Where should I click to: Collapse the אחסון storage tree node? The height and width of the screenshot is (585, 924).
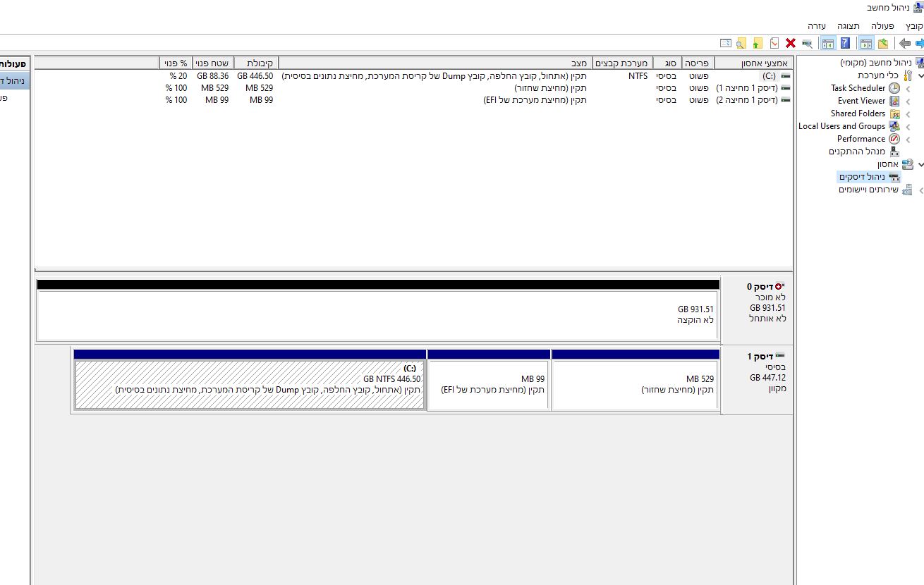click(920, 164)
